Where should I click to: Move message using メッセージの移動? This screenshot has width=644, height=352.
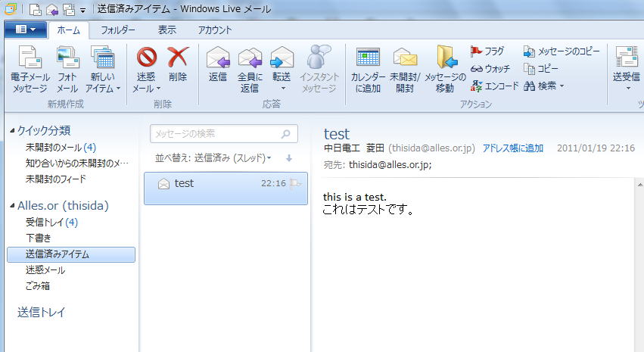click(x=445, y=70)
